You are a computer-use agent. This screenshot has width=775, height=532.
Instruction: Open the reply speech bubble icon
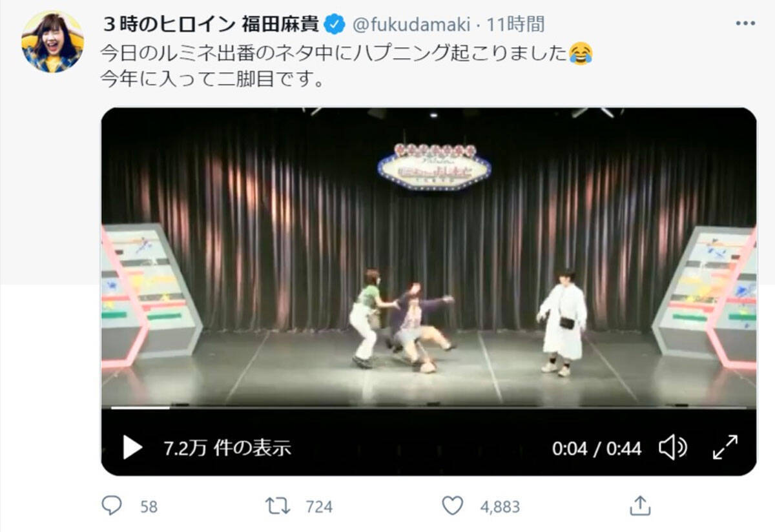112,506
